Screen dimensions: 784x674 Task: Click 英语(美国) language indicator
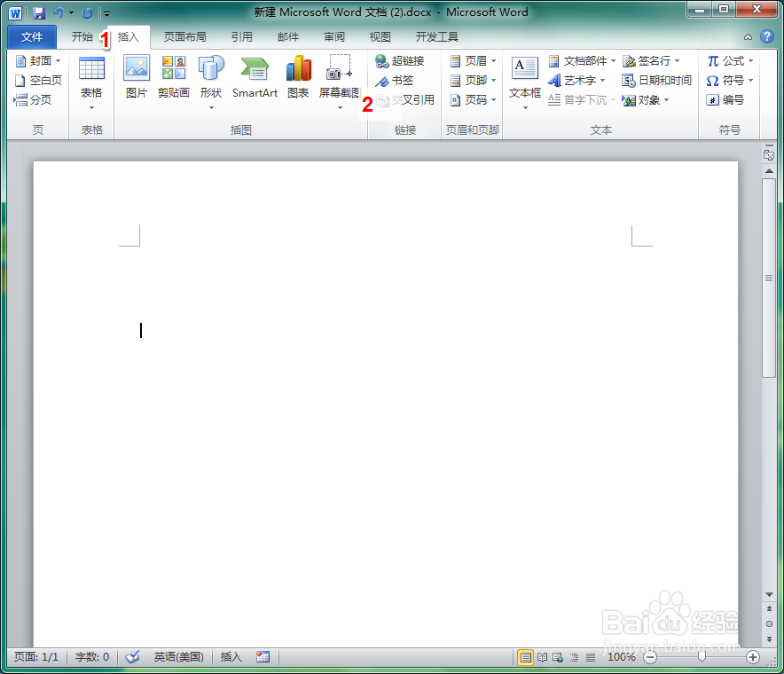point(178,656)
